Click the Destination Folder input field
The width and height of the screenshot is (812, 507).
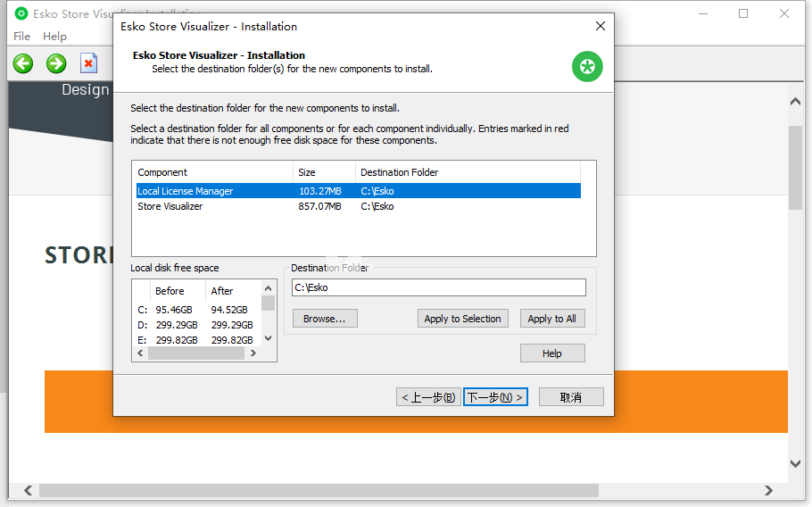(x=439, y=287)
